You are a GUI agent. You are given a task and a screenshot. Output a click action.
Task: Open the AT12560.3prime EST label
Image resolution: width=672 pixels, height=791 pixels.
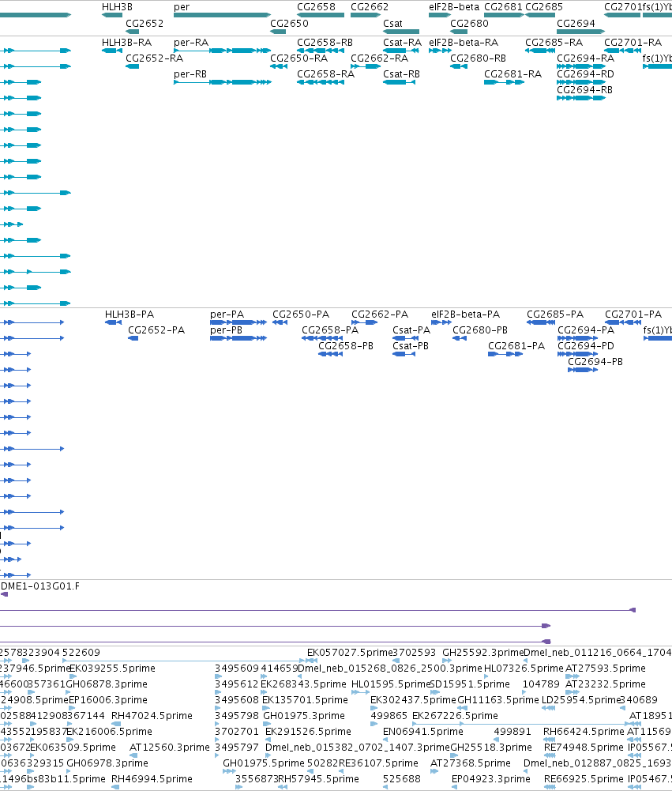point(170,747)
